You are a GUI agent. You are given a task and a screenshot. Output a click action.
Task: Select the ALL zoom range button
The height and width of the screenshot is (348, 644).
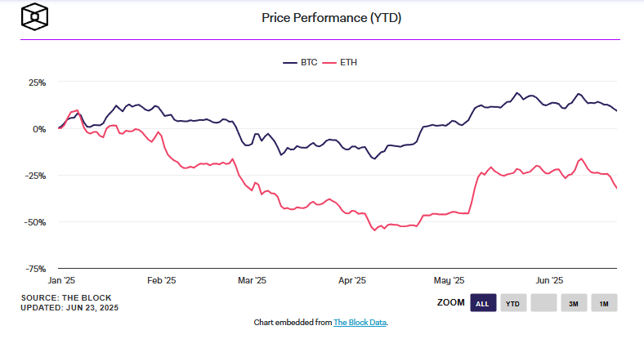tap(482, 303)
